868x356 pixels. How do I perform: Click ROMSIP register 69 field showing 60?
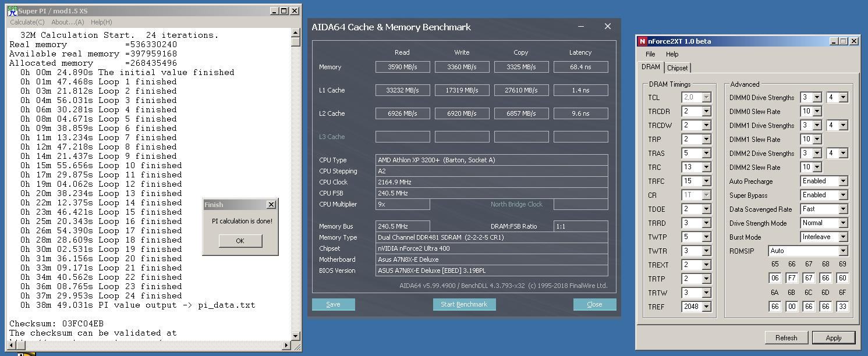tap(842, 279)
